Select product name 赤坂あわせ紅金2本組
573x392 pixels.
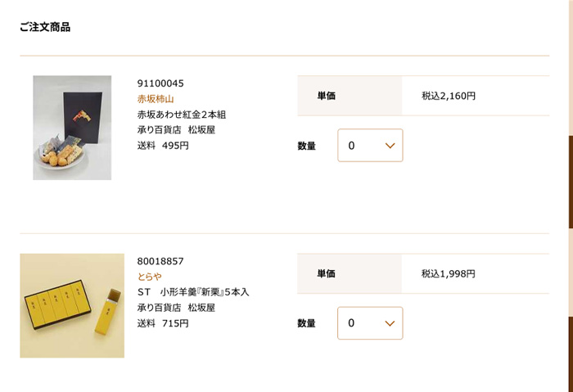[182, 115]
